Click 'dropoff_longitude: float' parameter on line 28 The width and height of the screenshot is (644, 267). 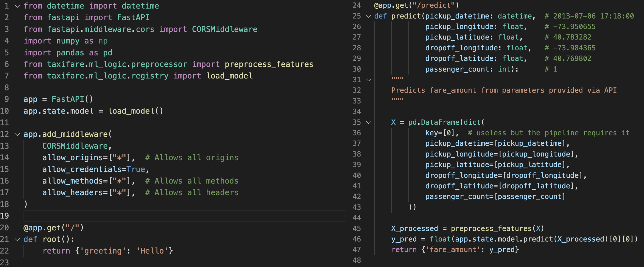pos(476,48)
